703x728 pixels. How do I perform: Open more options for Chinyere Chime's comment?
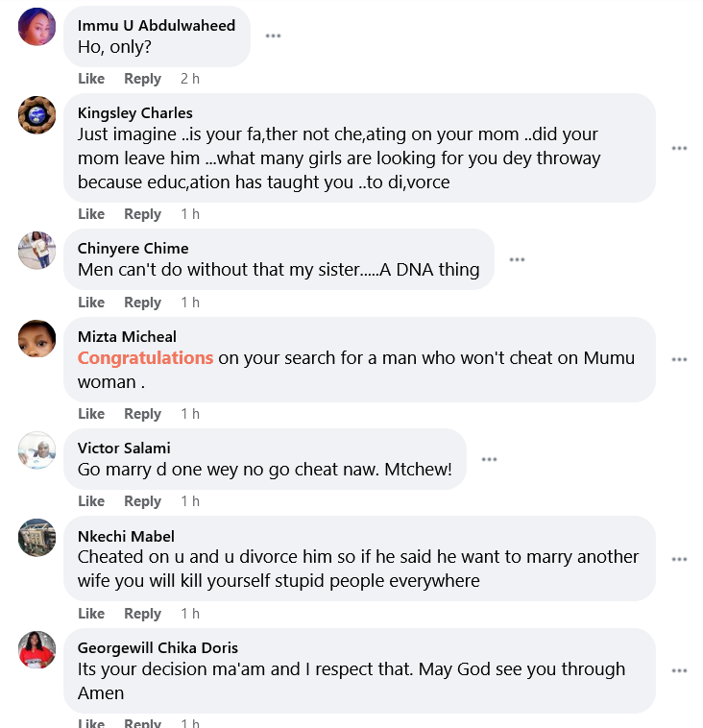(517, 259)
